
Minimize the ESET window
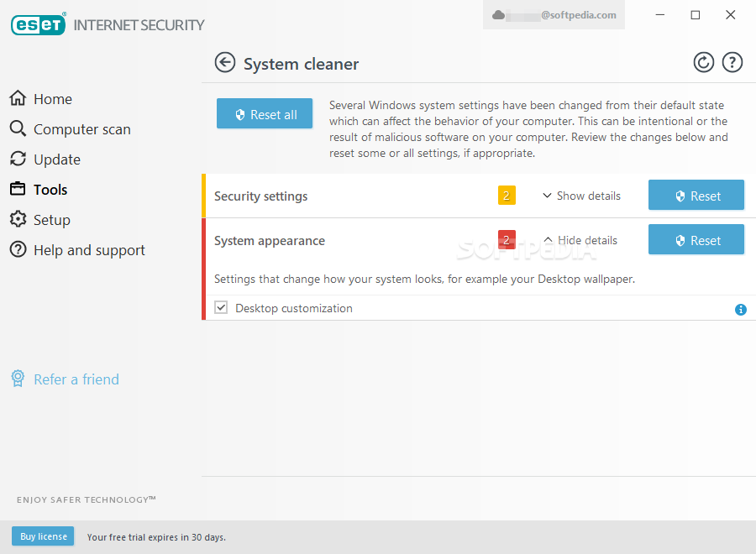coord(660,15)
